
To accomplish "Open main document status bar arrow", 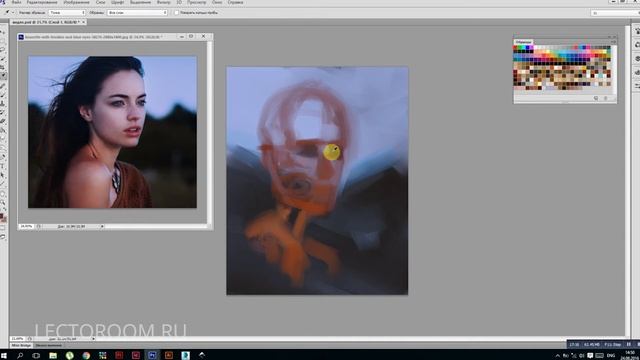I will click(93, 339).
